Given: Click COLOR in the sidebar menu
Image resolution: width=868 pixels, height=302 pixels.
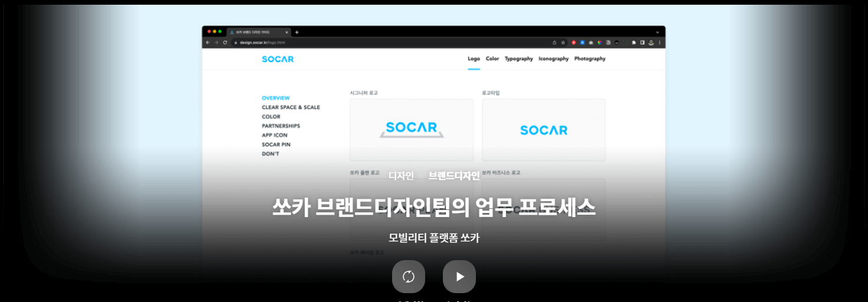Looking at the screenshot, I should coord(271,117).
